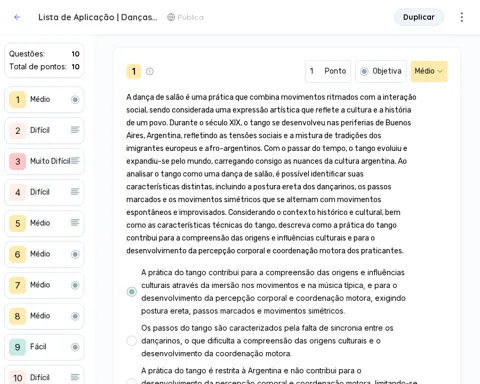Go to question 7 Médio
The width and height of the screenshot is (480, 384).
(44, 285)
